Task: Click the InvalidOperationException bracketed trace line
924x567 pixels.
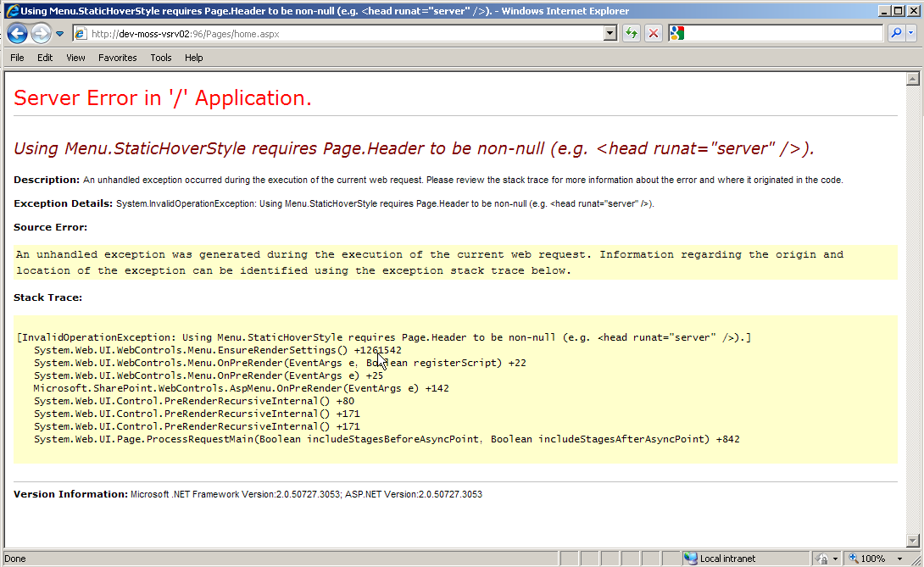Action: coord(384,337)
